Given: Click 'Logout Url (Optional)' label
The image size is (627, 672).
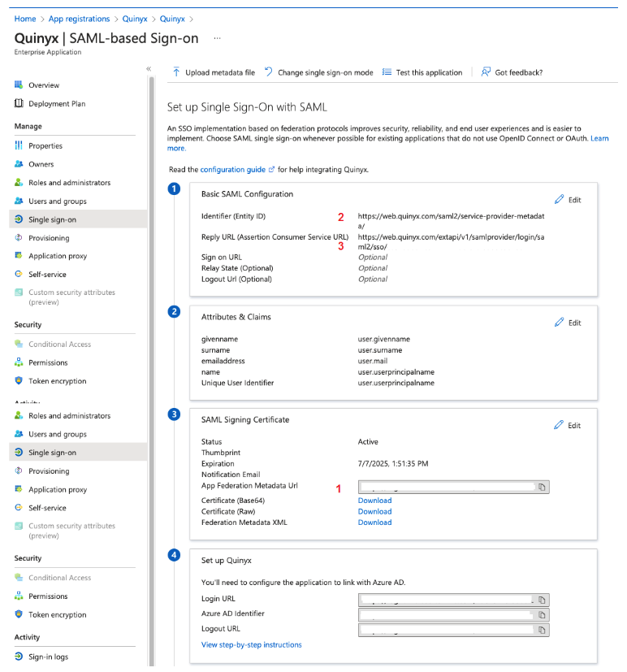Looking at the screenshot, I should [236, 279].
